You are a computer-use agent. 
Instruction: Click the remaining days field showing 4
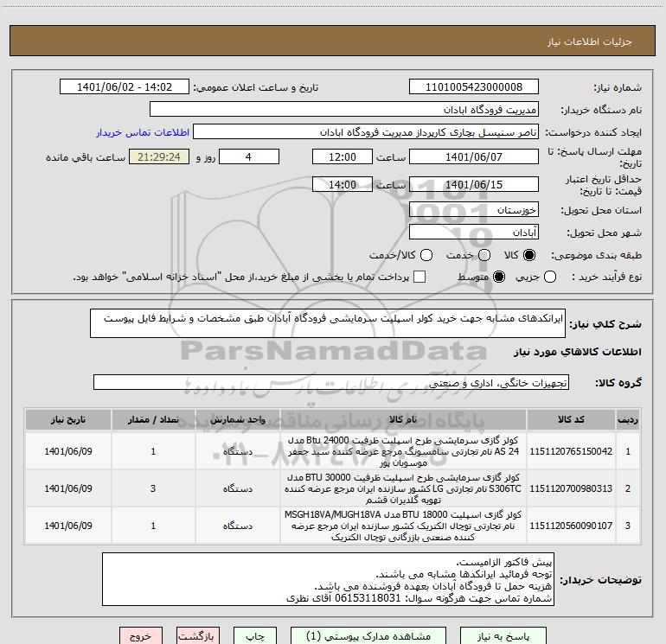(x=249, y=156)
